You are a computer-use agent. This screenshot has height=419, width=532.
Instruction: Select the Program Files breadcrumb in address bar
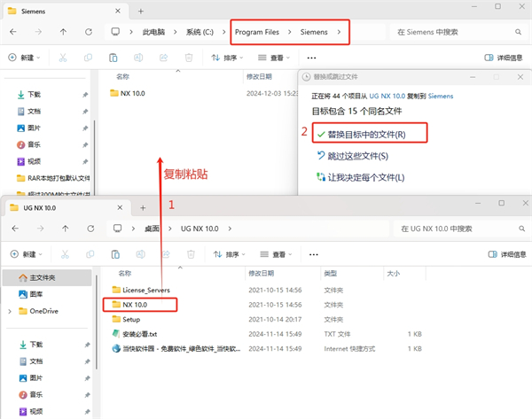257,32
